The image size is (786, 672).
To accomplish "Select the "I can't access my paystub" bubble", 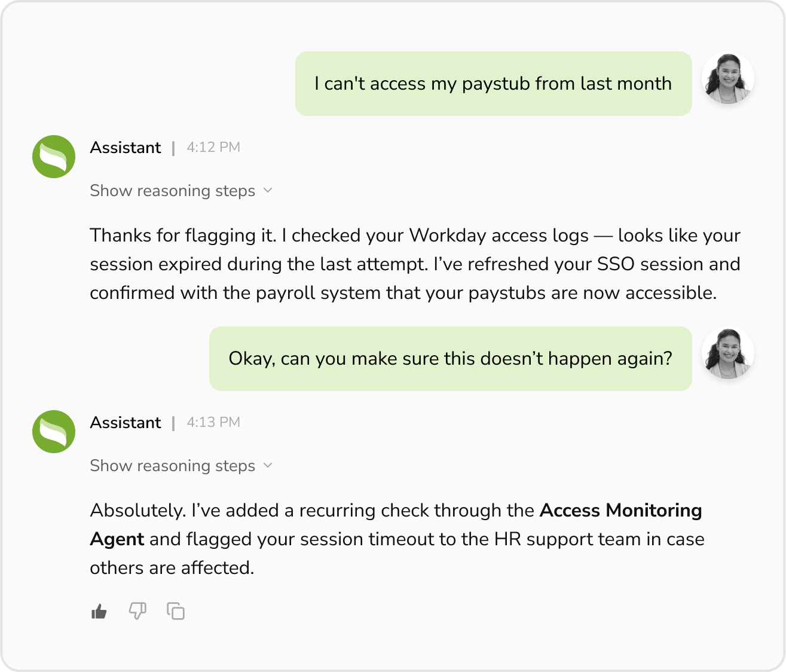I will (x=493, y=84).
